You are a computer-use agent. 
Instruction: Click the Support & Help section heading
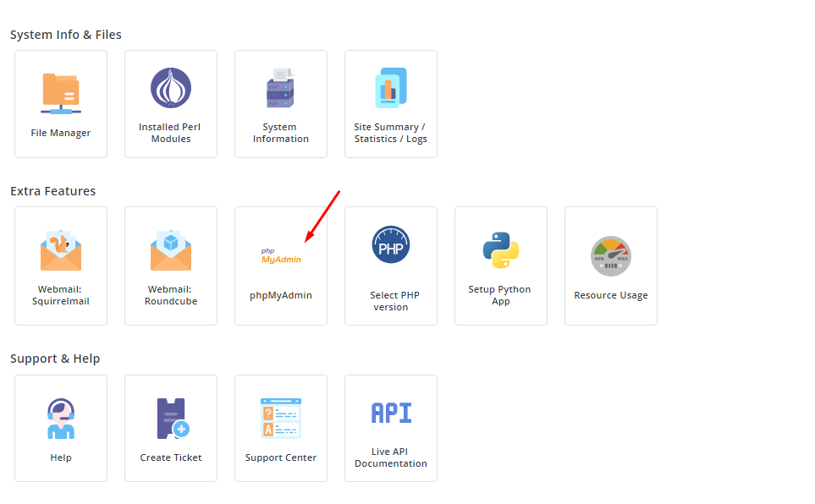[x=55, y=359]
